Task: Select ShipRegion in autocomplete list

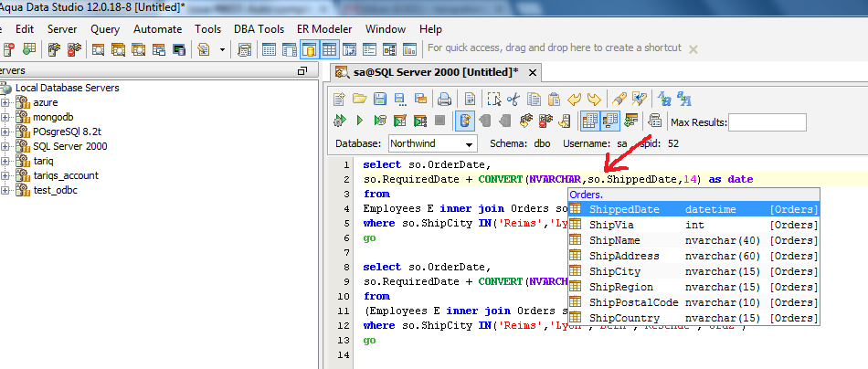Action: [x=693, y=287]
